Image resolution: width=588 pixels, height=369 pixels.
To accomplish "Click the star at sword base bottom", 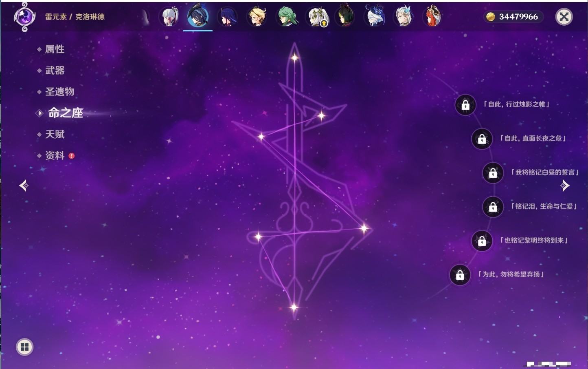I will click(294, 307).
